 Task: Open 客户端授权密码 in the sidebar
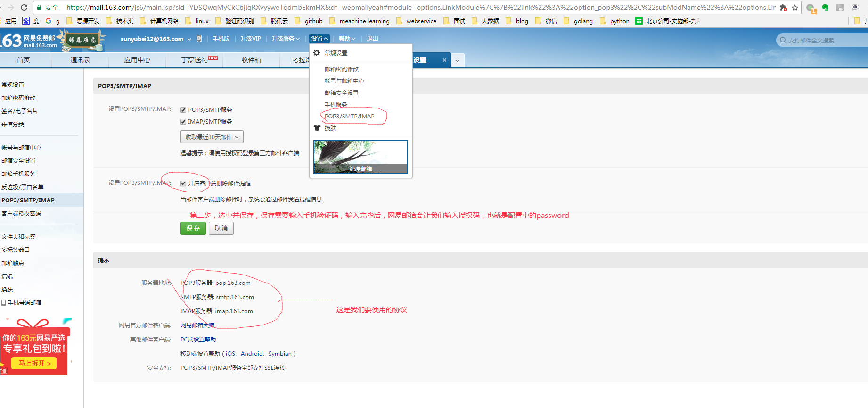[21, 214]
